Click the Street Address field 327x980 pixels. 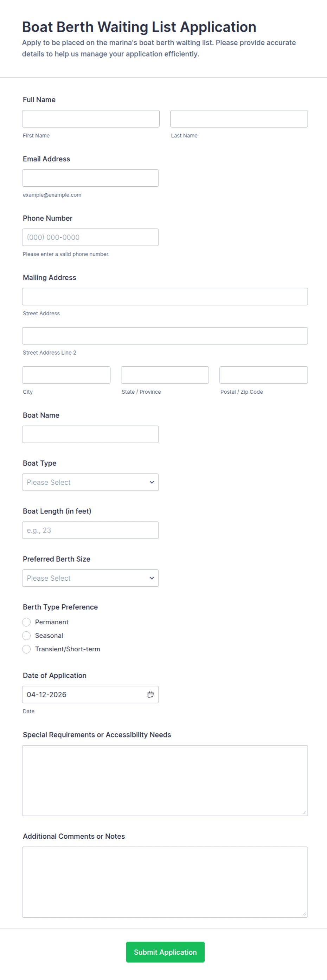165,296
